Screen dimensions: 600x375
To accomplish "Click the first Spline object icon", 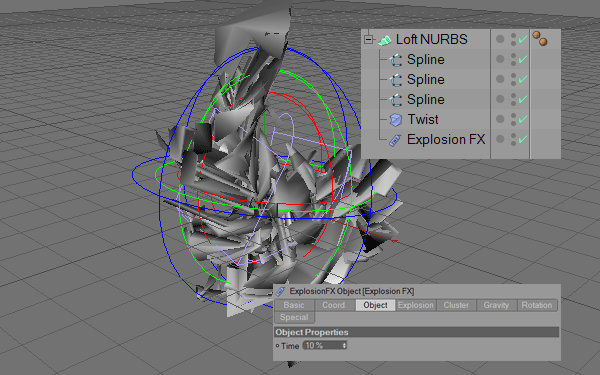I will pyautogui.click(x=396, y=60).
